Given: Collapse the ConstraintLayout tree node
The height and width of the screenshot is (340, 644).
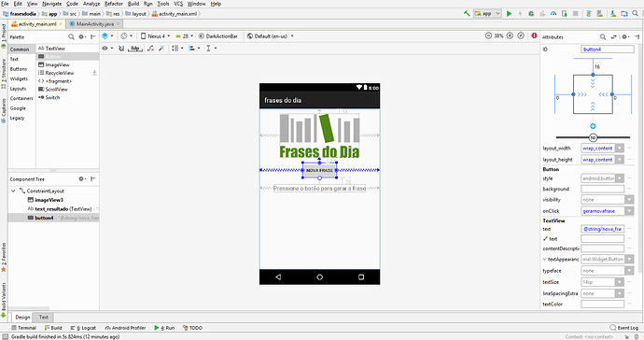Looking at the screenshot, I should 14,191.
